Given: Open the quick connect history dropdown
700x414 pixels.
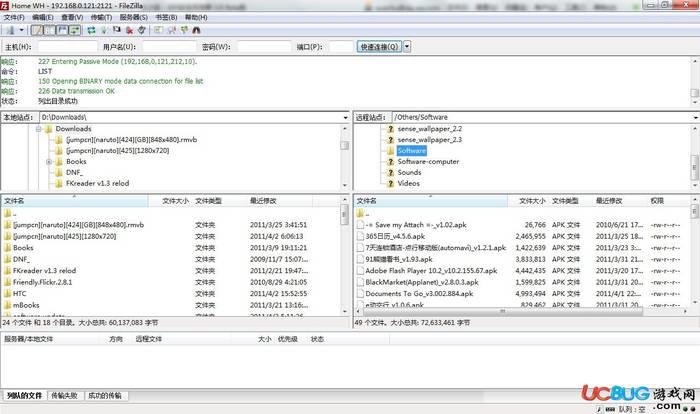Looking at the screenshot, I should [x=407, y=47].
